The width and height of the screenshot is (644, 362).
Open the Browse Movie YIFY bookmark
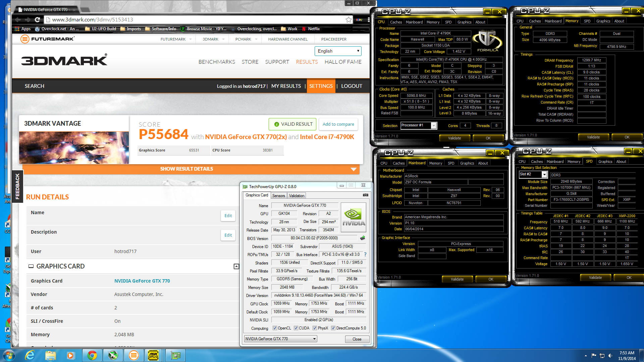(x=203, y=29)
